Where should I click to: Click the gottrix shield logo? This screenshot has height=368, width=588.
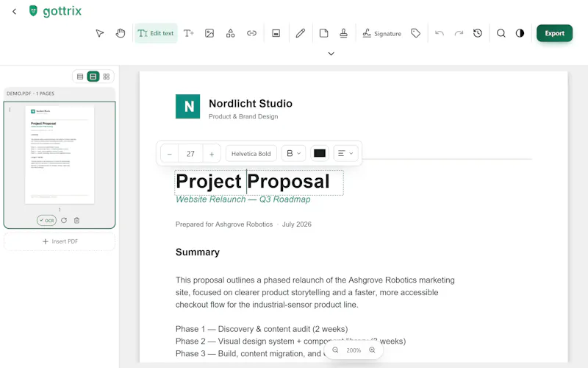[x=33, y=11]
